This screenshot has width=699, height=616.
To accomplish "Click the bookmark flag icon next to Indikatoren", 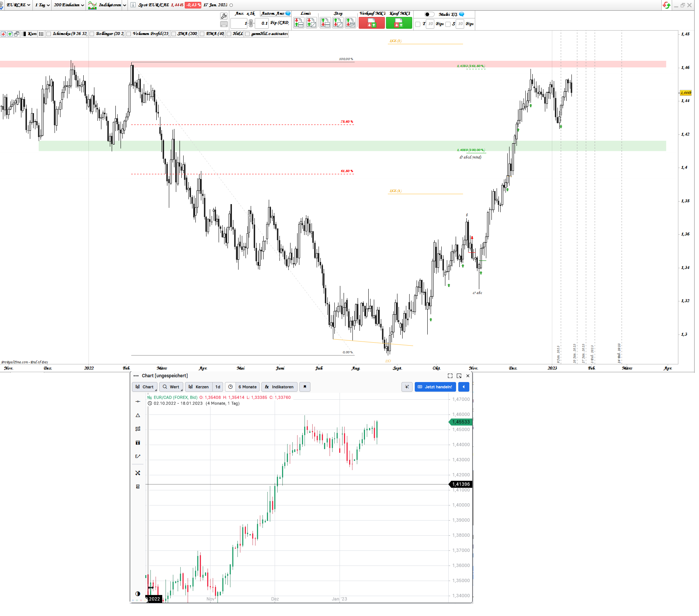I will click(x=305, y=387).
